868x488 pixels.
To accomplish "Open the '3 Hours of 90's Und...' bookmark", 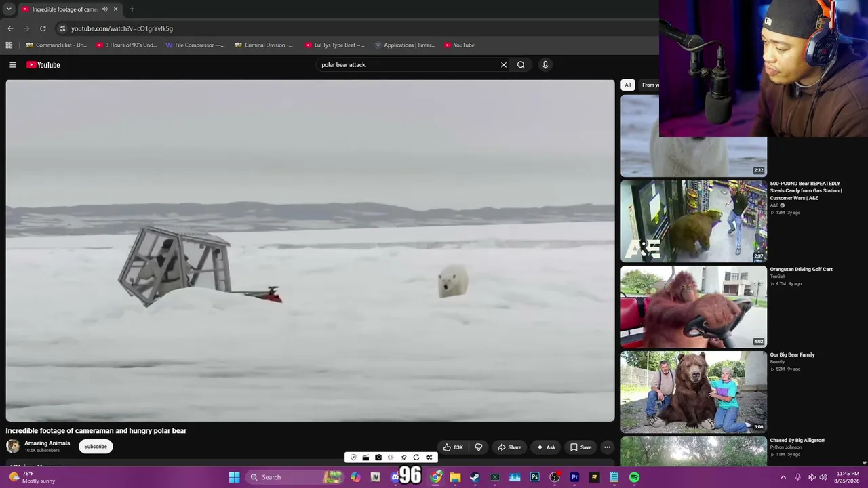I will 127,45.
